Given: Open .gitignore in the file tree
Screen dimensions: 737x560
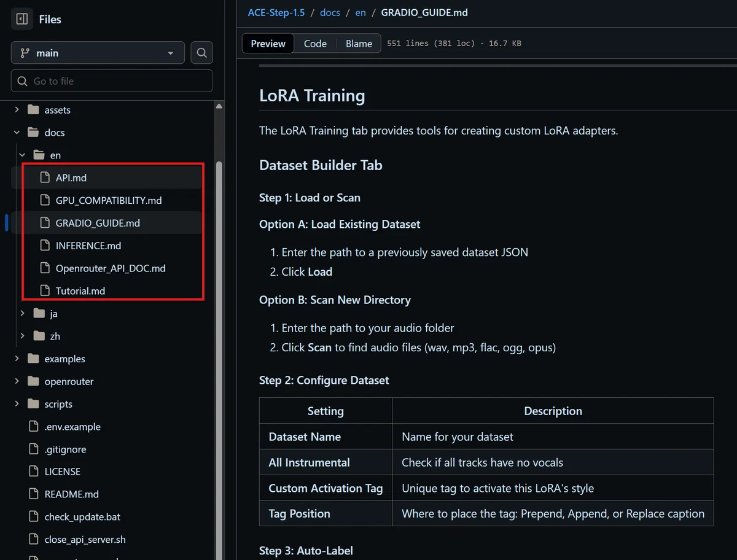Looking at the screenshot, I should (65, 449).
